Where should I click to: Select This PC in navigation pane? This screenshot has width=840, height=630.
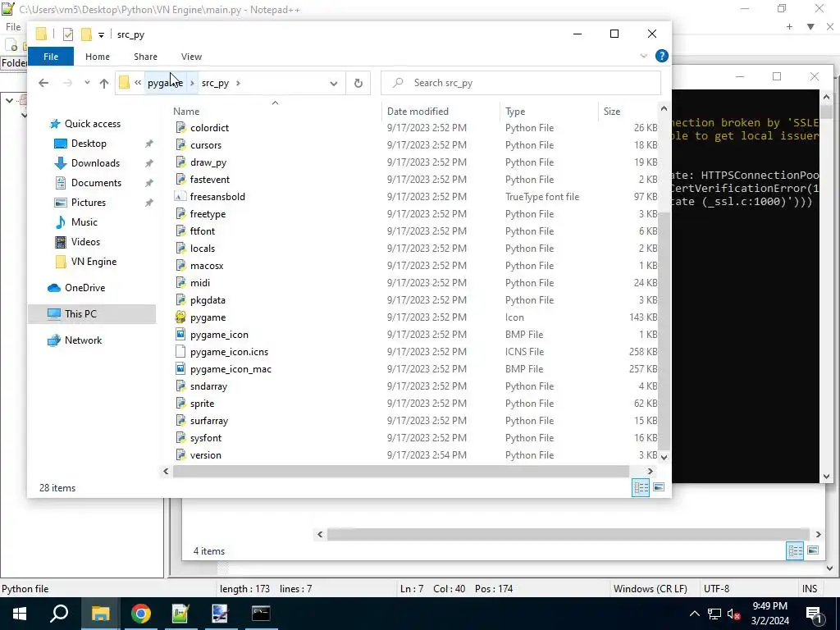coord(80,314)
